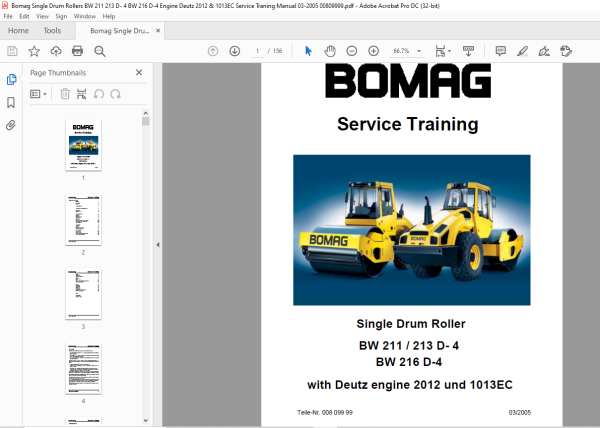The height and width of the screenshot is (428, 600).
Task: Select the highlight pen tool
Action: coord(522,51)
